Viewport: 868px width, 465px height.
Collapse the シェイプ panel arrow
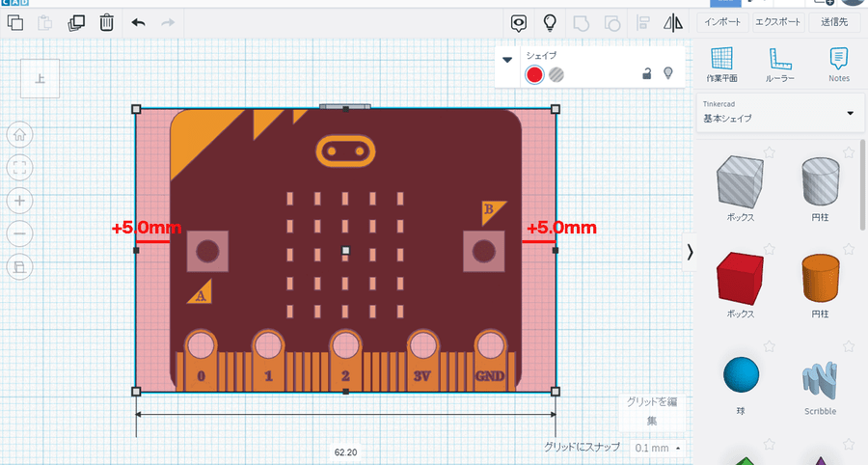coord(507,60)
